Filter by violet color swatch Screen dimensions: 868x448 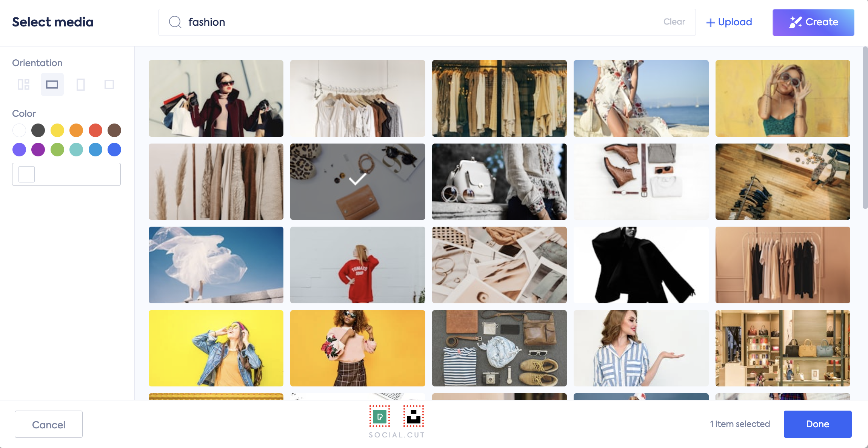coord(19,150)
